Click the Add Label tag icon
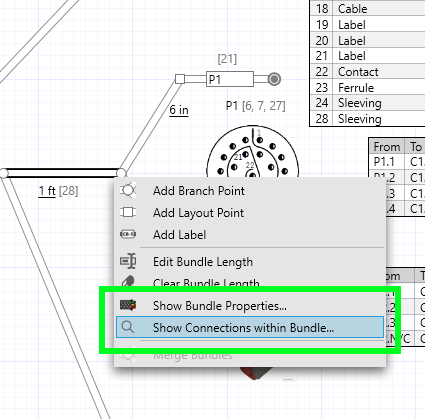This screenshot has height=419, width=425. pyautogui.click(x=128, y=234)
